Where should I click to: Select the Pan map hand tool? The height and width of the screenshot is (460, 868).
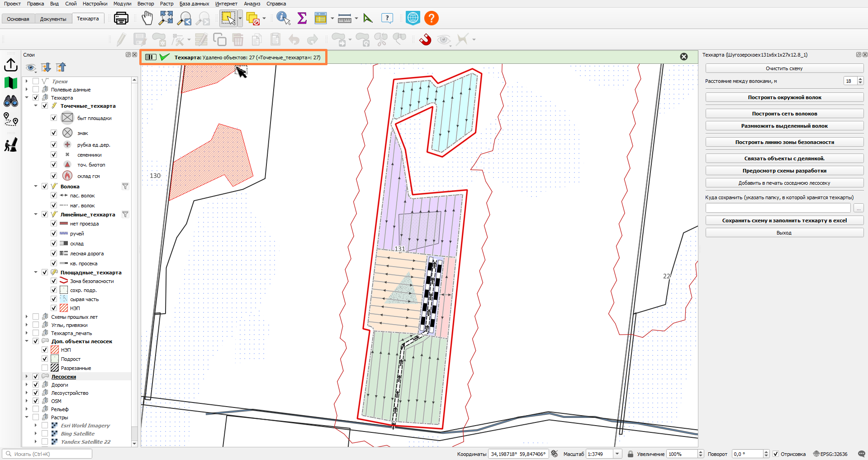[147, 18]
